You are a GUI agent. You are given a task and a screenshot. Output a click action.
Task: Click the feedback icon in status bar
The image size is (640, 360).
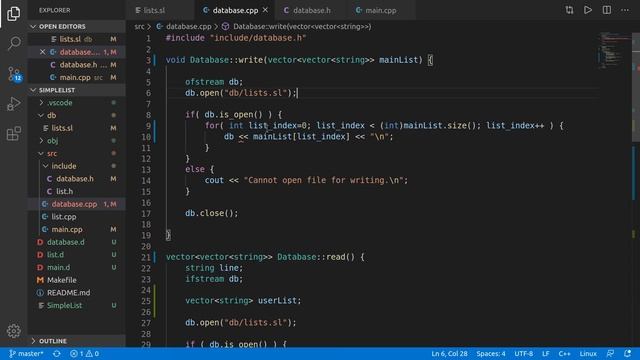[610, 353]
